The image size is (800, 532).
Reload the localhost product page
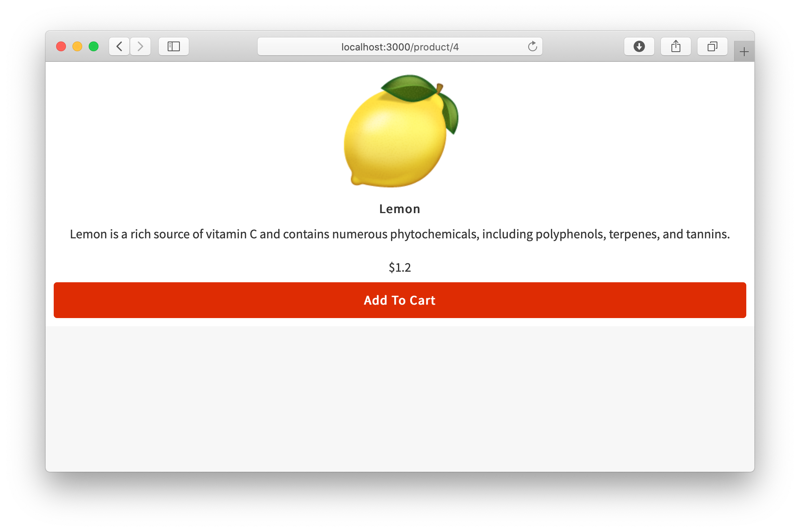tap(532, 46)
